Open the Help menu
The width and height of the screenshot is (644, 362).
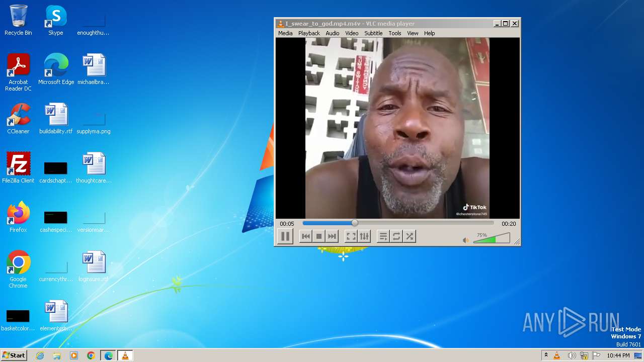click(429, 33)
